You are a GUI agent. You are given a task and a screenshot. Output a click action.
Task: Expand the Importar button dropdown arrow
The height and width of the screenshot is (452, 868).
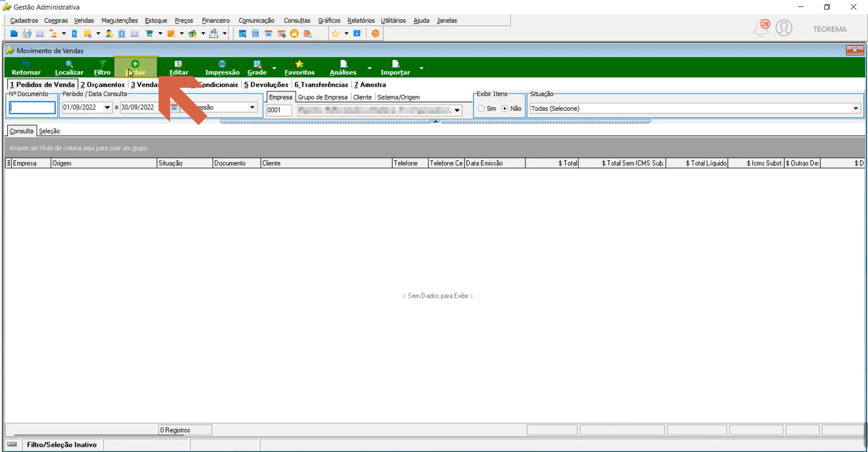(x=421, y=68)
